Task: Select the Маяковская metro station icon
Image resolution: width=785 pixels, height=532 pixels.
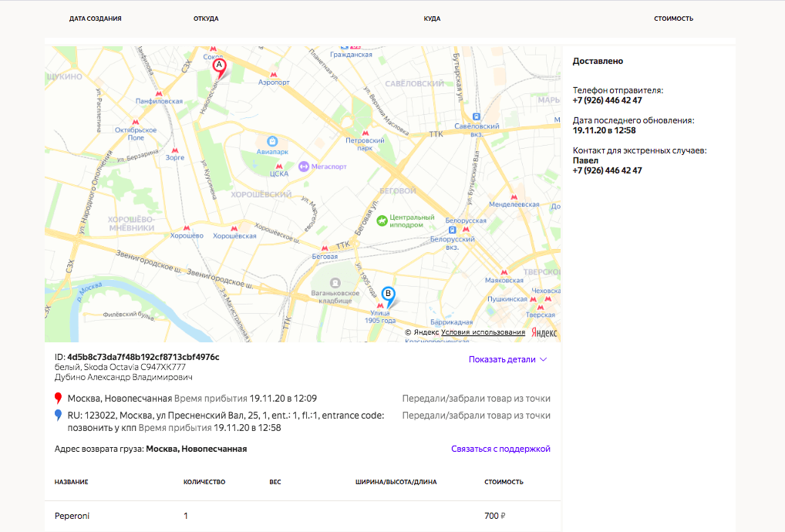Action: [504, 272]
